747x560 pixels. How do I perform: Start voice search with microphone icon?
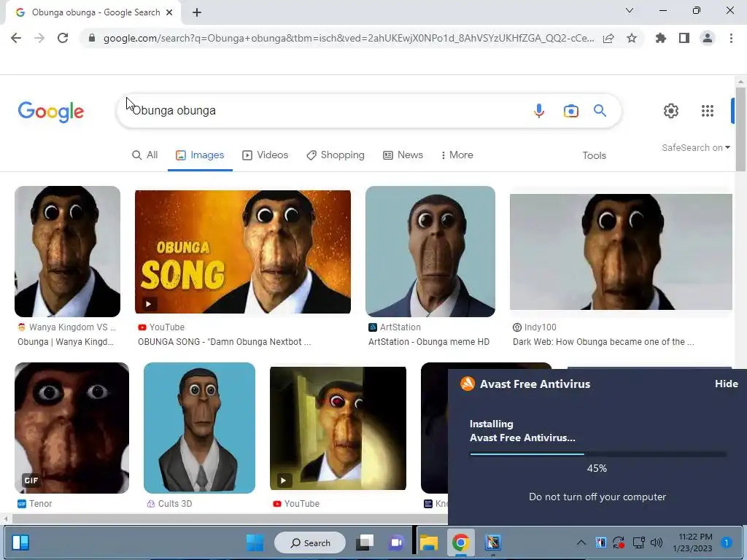(x=539, y=111)
